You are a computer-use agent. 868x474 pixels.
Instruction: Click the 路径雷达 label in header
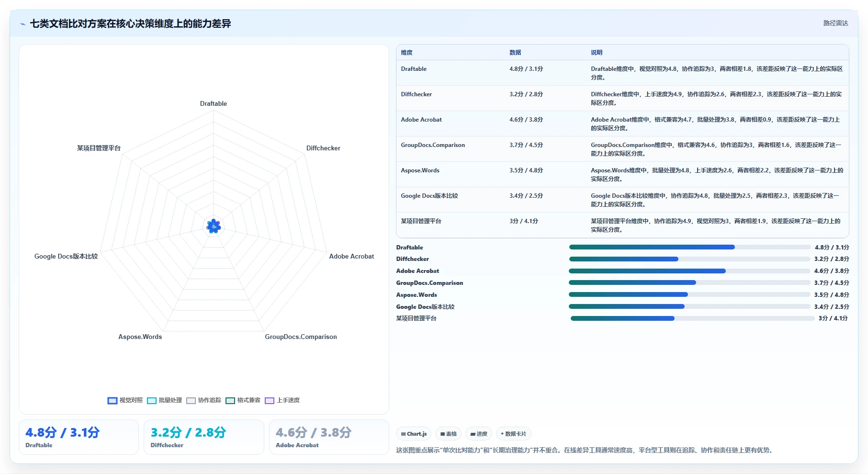point(835,23)
